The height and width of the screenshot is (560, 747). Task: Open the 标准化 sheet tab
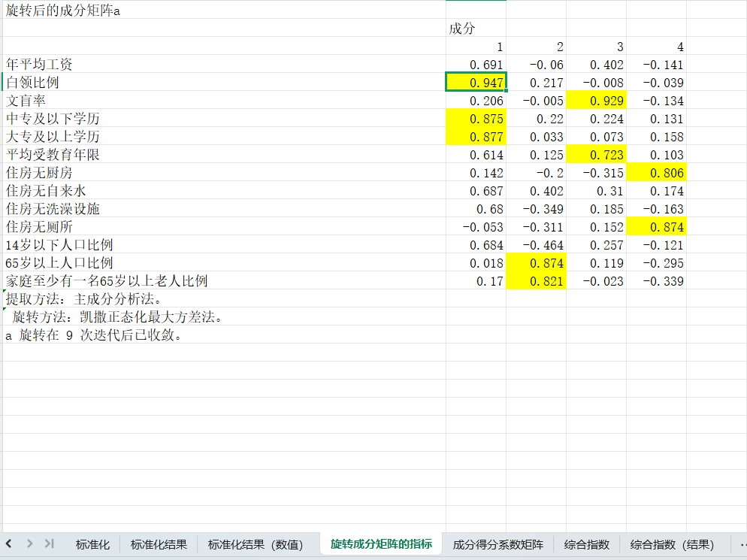click(92, 544)
